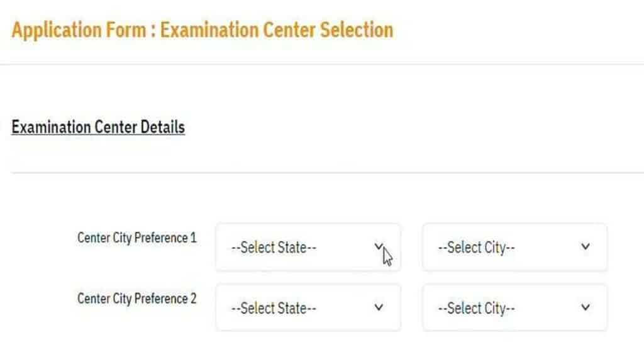Expand the first --Select State-- list using its chevron
644x362 pixels.
pos(380,247)
